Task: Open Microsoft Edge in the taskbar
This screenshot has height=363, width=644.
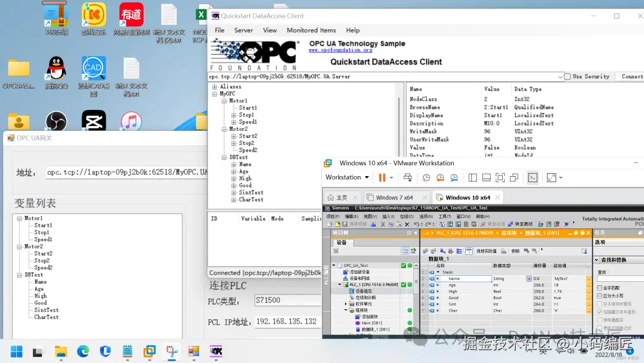Action: pos(83,352)
